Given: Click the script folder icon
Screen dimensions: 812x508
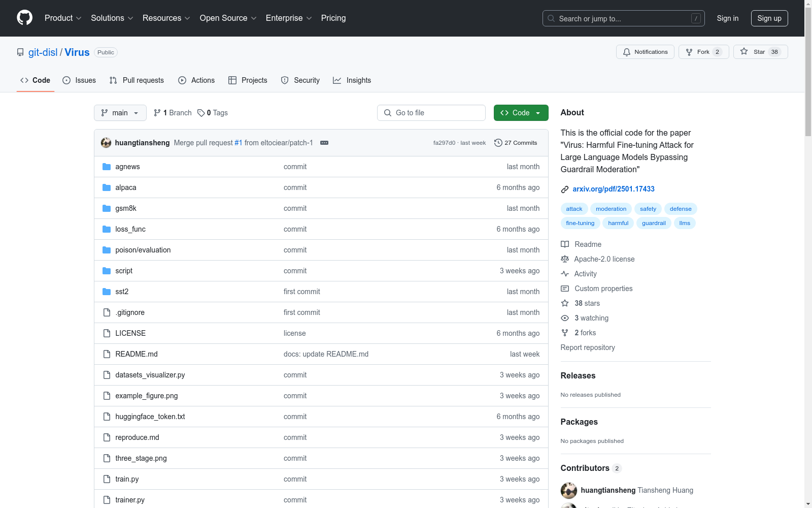Looking at the screenshot, I should click(x=107, y=271).
